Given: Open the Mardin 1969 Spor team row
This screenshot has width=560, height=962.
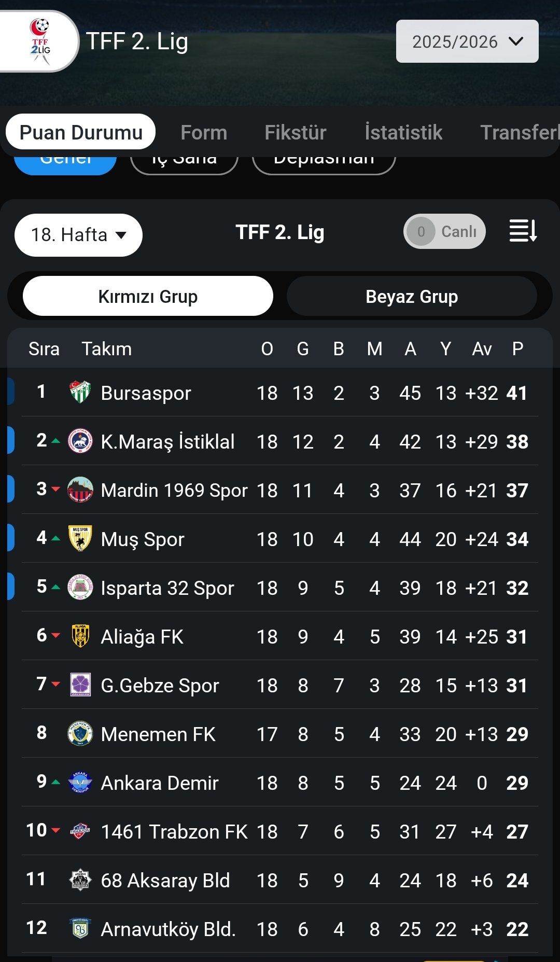Looking at the screenshot, I should click(x=174, y=490).
